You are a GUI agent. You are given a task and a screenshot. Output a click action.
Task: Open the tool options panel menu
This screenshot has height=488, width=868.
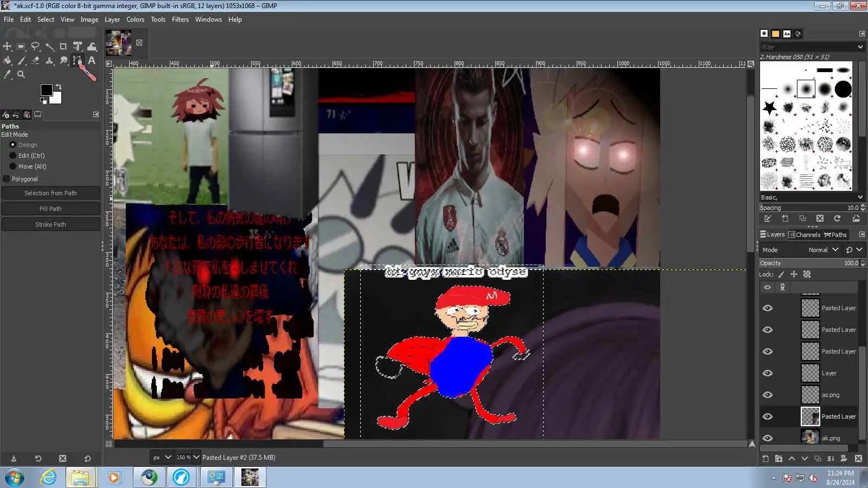[x=96, y=114]
